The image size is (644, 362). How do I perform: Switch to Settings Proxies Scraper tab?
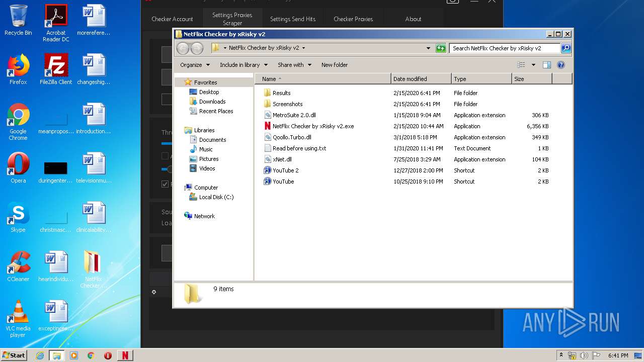coord(232,19)
